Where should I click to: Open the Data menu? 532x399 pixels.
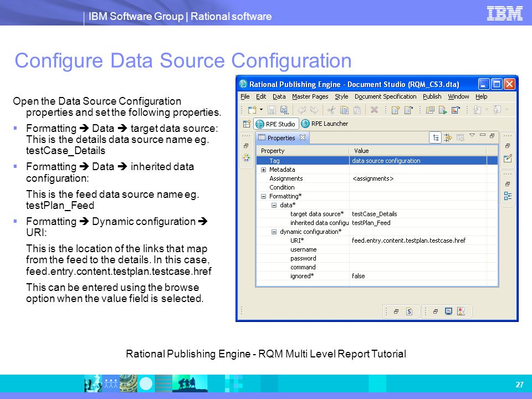pos(279,96)
